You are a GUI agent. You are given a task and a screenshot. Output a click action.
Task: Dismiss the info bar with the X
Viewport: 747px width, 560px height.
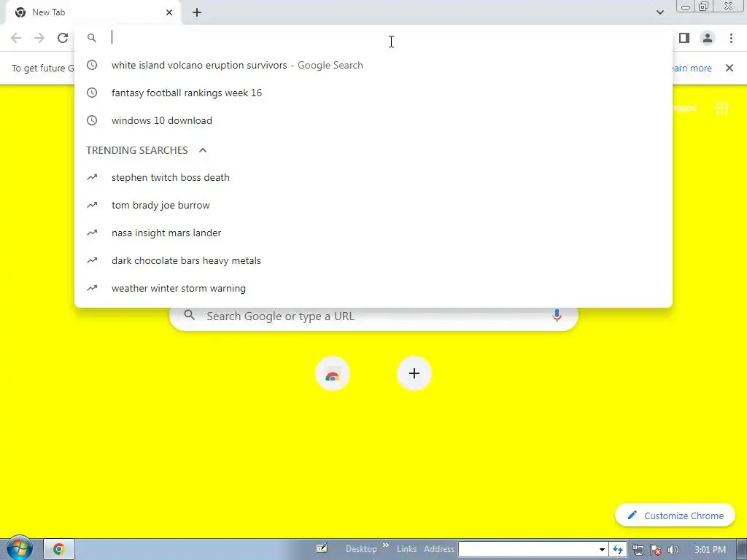pyautogui.click(x=729, y=68)
